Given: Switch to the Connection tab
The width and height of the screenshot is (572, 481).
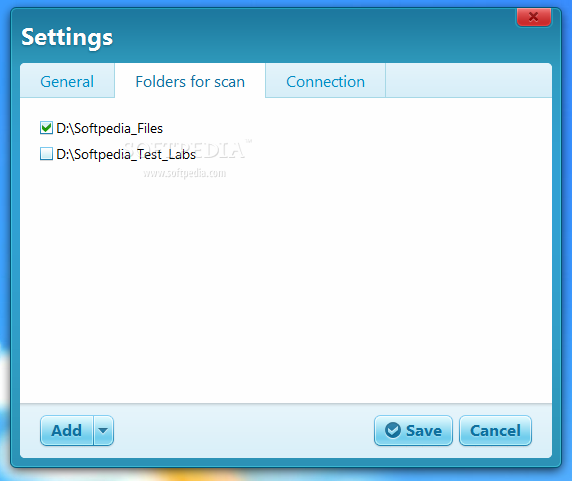Looking at the screenshot, I should [325, 81].
